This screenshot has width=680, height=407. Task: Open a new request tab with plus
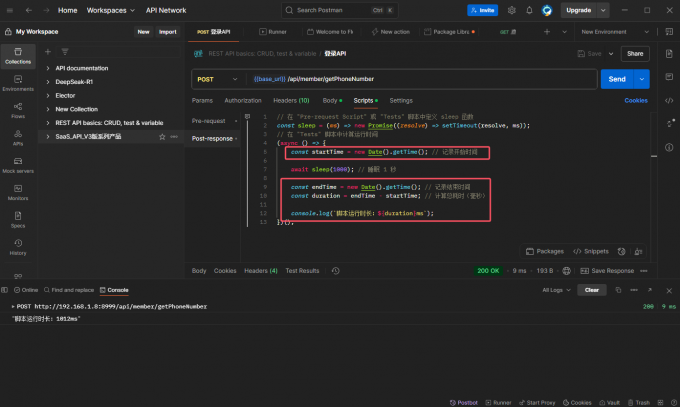[x=547, y=32]
